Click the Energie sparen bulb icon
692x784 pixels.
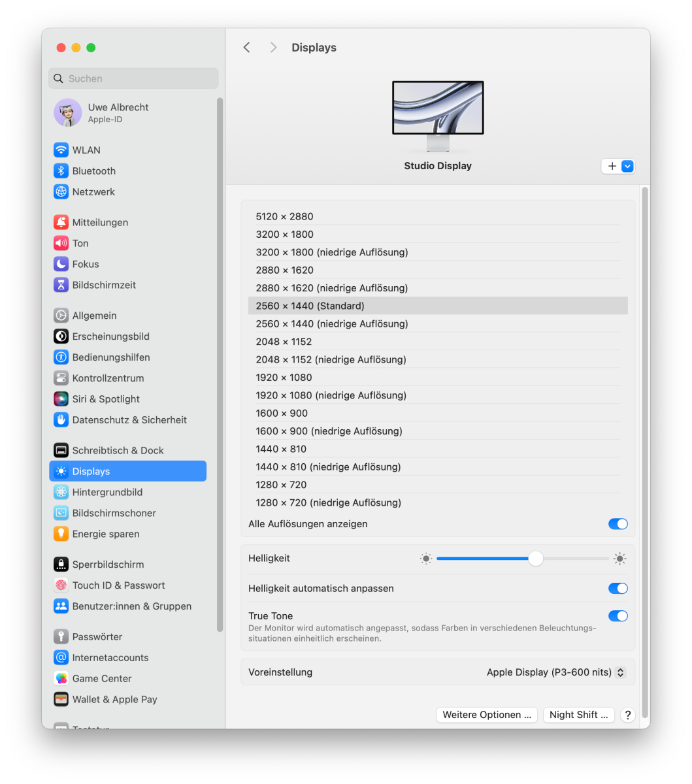tap(61, 534)
